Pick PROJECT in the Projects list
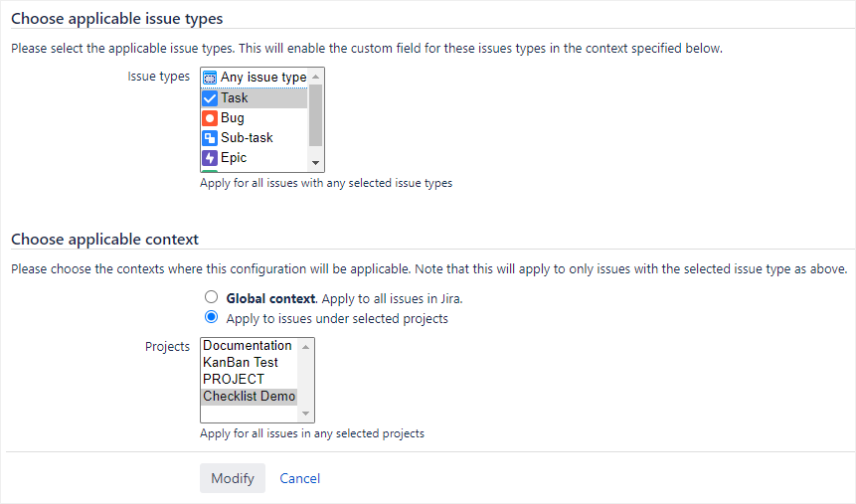Viewport: 856px width, 504px height. point(234,380)
